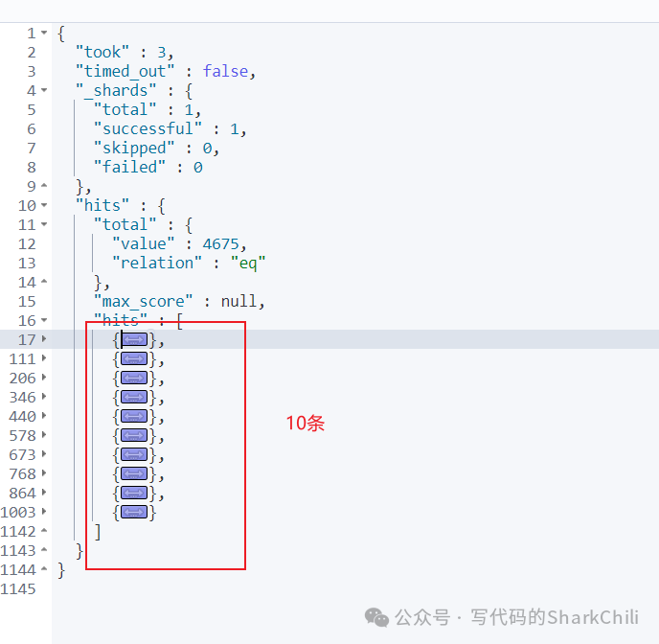Expand the folded hit at line 17
Viewport: 659px width, 644px height.
[x=44, y=339]
